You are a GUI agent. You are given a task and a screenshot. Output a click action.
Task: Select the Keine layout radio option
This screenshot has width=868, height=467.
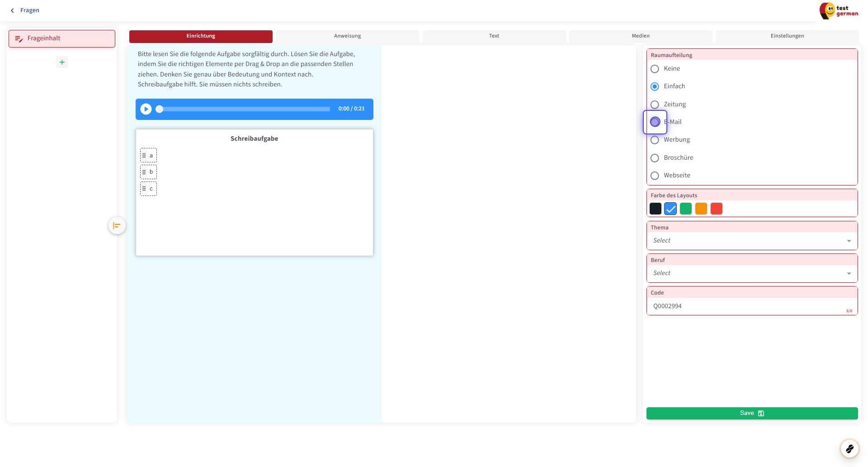click(655, 69)
